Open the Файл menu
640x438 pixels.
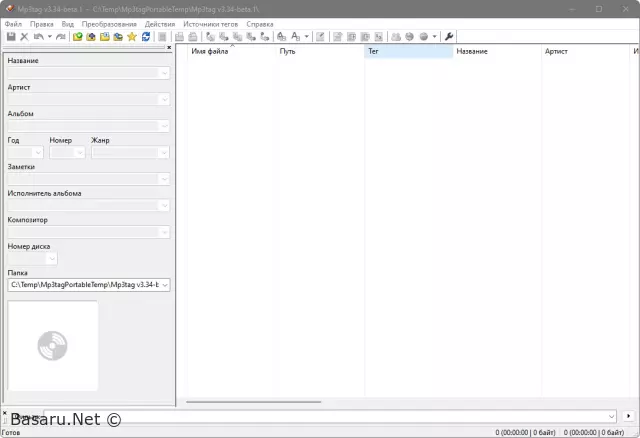(13, 24)
